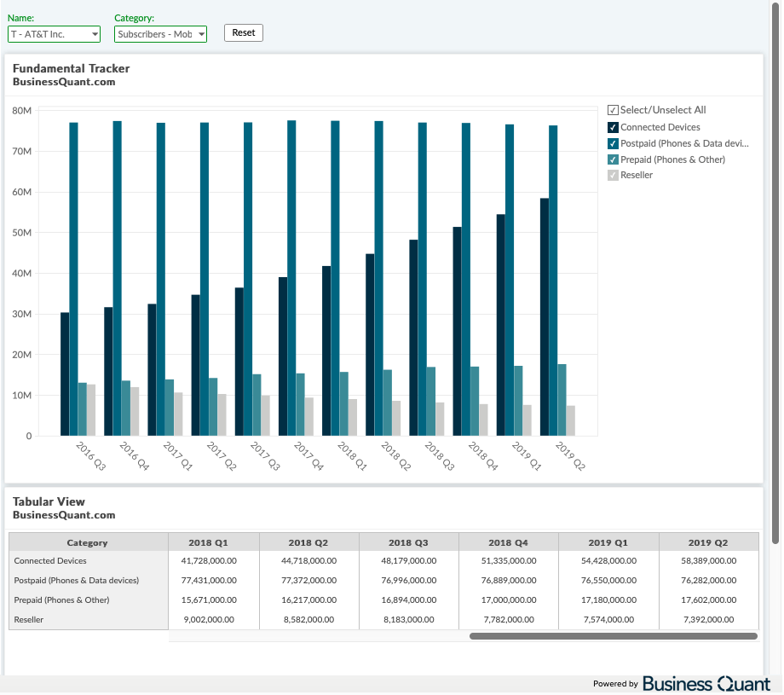The height and width of the screenshot is (695, 784).
Task: Click the Fundamental Tracker heading
Action: (71, 68)
